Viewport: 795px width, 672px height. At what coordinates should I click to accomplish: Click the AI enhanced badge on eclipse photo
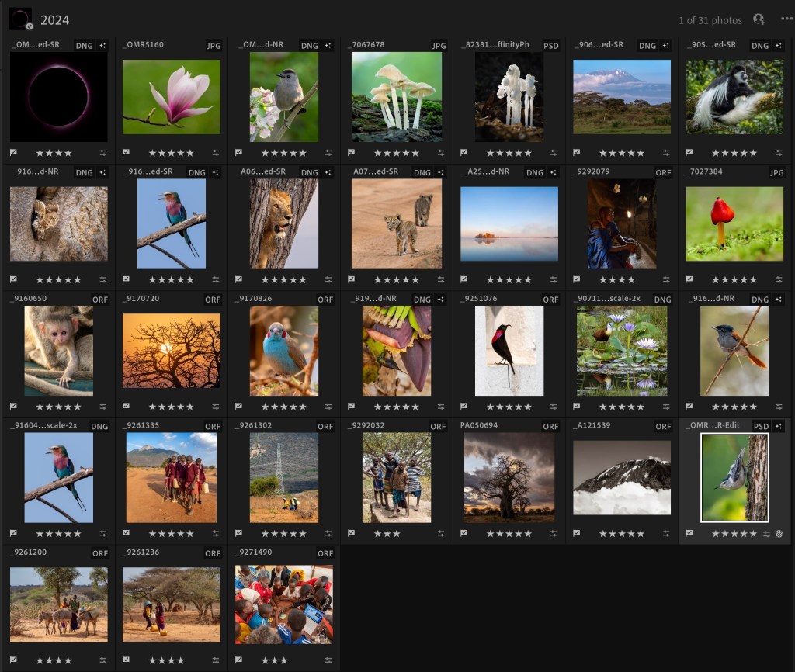click(103, 46)
